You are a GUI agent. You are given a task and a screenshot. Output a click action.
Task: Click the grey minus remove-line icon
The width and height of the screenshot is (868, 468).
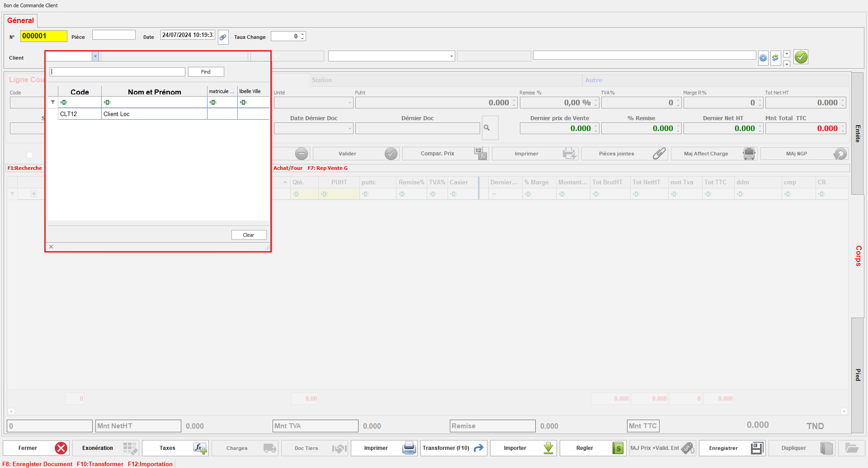tap(302, 154)
